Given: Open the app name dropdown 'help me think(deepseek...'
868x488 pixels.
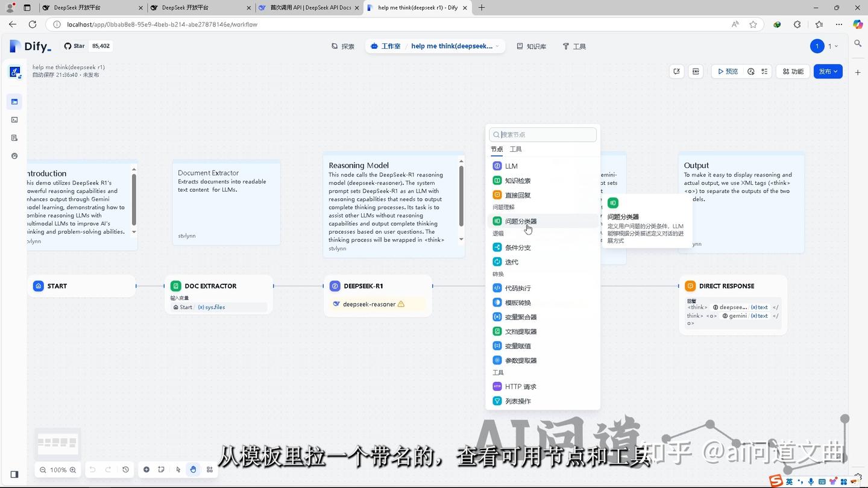Looking at the screenshot, I should click(x=453, y=46).
